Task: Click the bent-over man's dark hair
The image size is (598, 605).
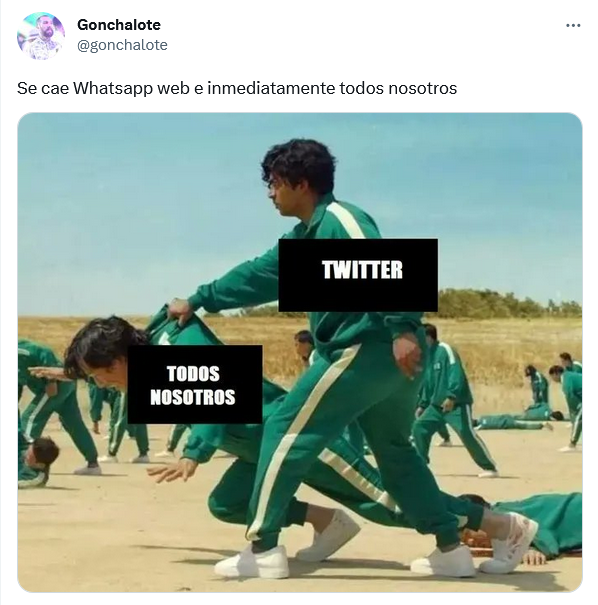Action: (x=102, y=341)
